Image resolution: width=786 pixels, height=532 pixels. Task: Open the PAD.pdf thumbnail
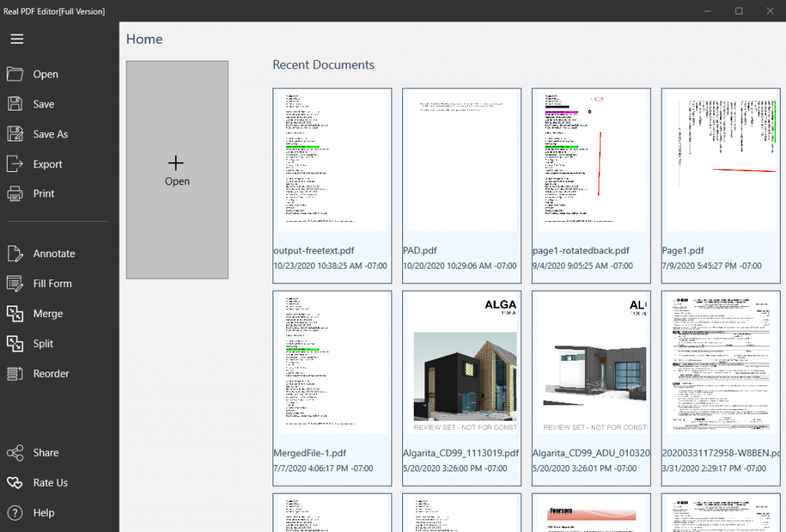coord(461,160)
